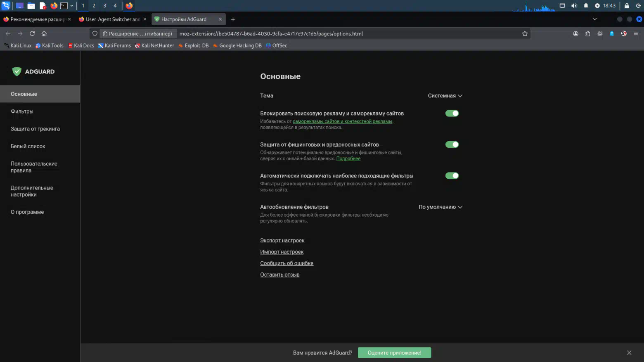Click Сообщить об ошибке link
The width and height of the screenshot is (644, 362).
[287, 263]
